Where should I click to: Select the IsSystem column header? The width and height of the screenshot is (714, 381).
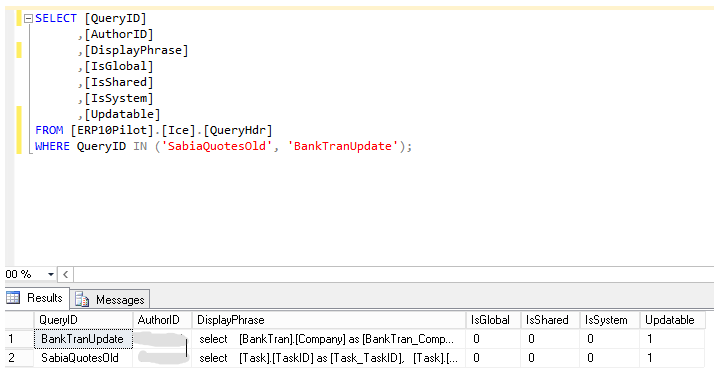(x=610, y=320)
